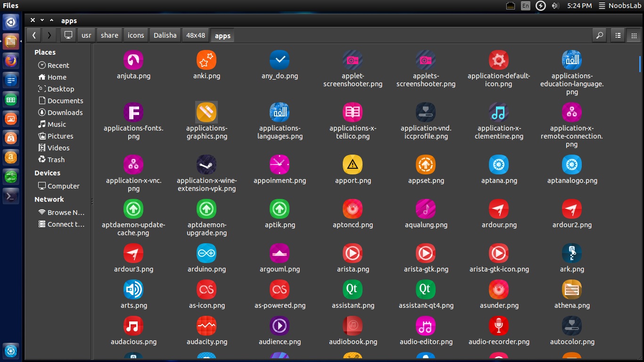Viewport: 644px width, 362px height.
Task: Click the 5:24 PM clock
Action: [579, 6]
